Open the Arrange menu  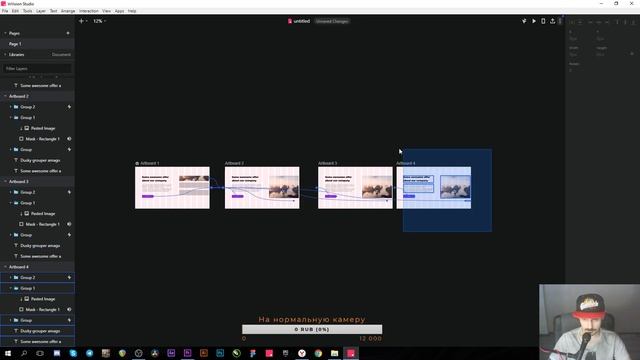click(x=68, y=11)
